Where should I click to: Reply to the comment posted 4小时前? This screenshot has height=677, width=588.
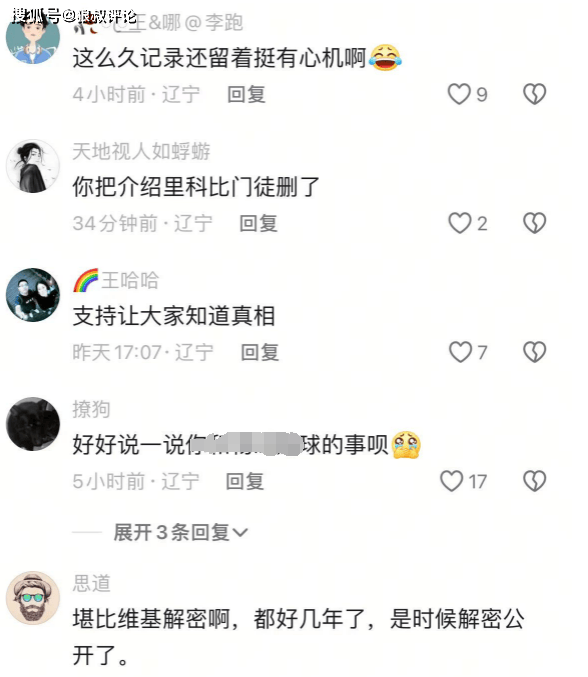point(246,95)
